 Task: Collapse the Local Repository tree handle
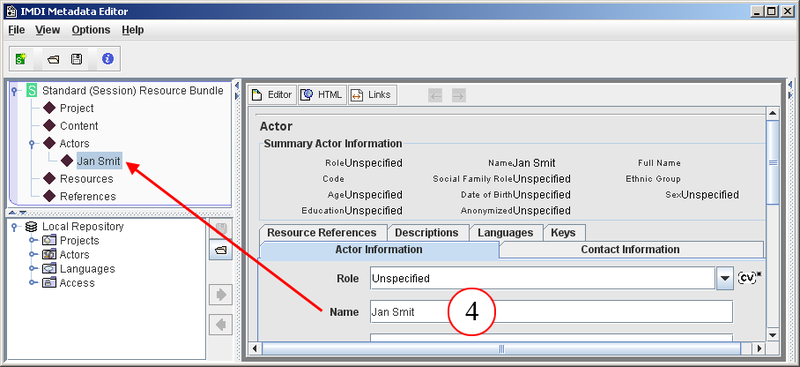pyautogui.click(x=14, y=227)
